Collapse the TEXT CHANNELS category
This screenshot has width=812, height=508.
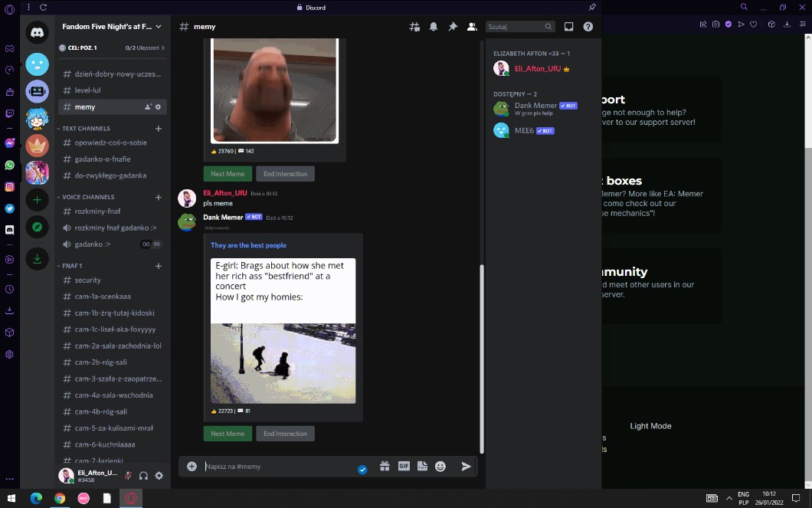tap(86, 129)
